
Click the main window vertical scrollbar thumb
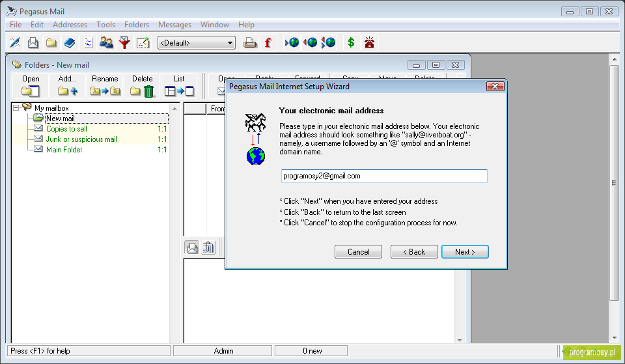pyautogui.click(x=614, y=183)
